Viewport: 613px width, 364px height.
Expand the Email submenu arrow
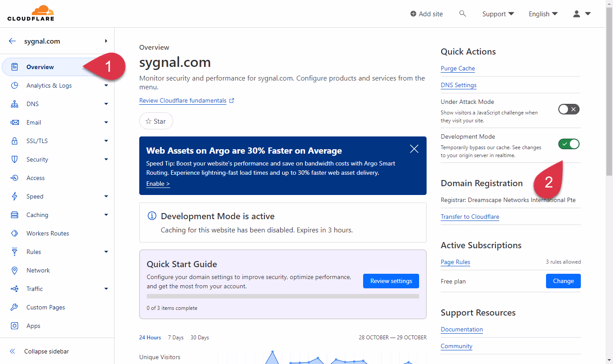pyautogui.click(x=106, y=122)
